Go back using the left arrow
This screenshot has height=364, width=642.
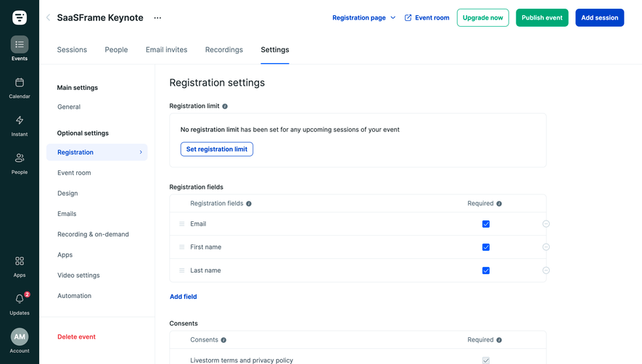tap(49, 17)
